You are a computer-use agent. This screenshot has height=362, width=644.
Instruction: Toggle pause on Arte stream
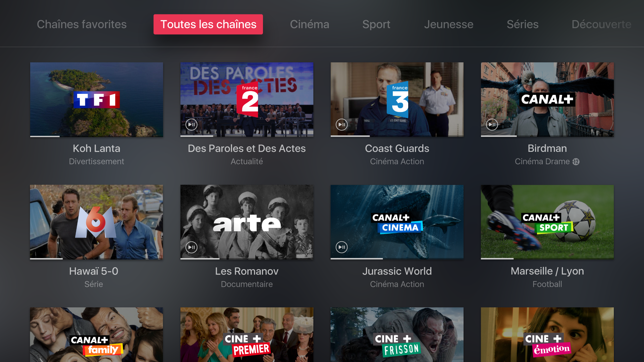[192, 247]
